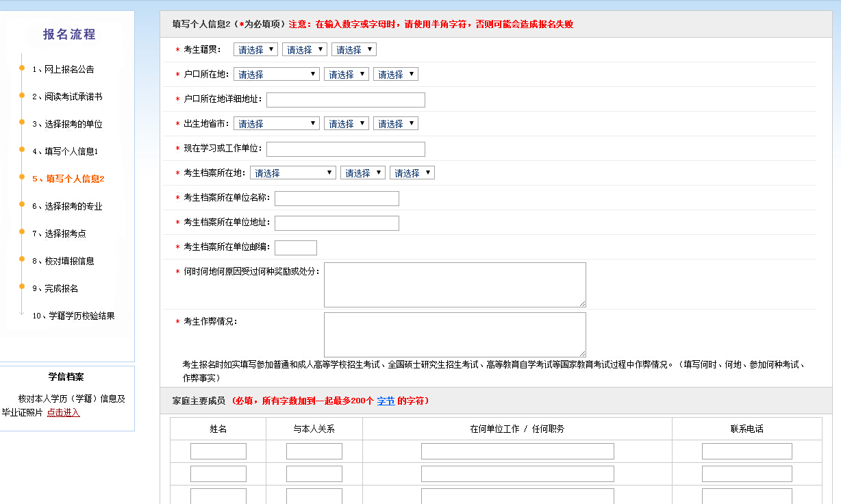Expand the second 出生地省市 dropdown

(346, 123)
